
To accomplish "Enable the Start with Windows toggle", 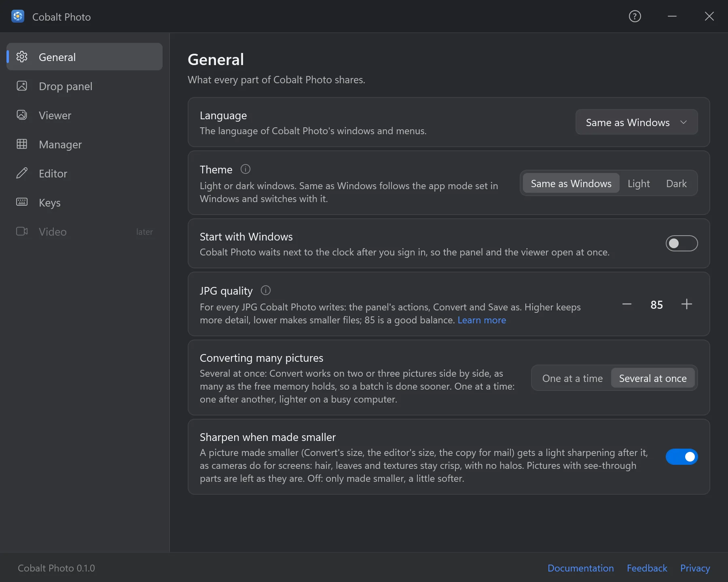I will [x=682, y=243].
